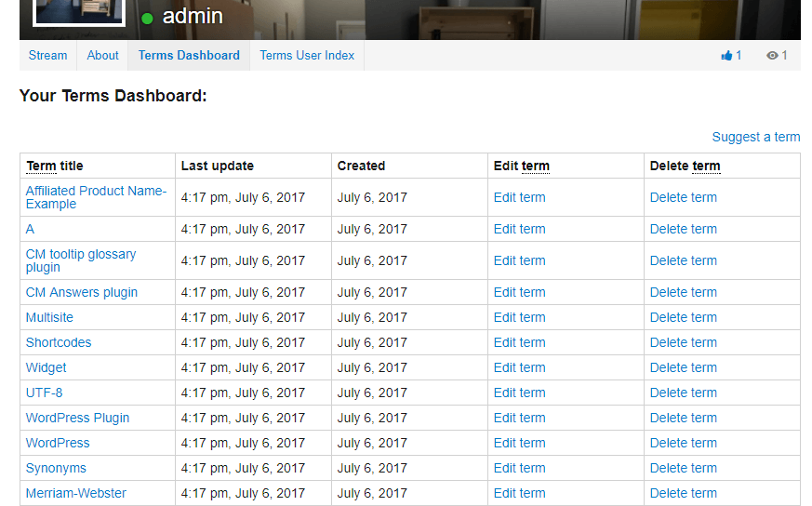Screen dimensions: 812x506
Task: Click the Suggest a term link
Action: [x=755, y=137]
